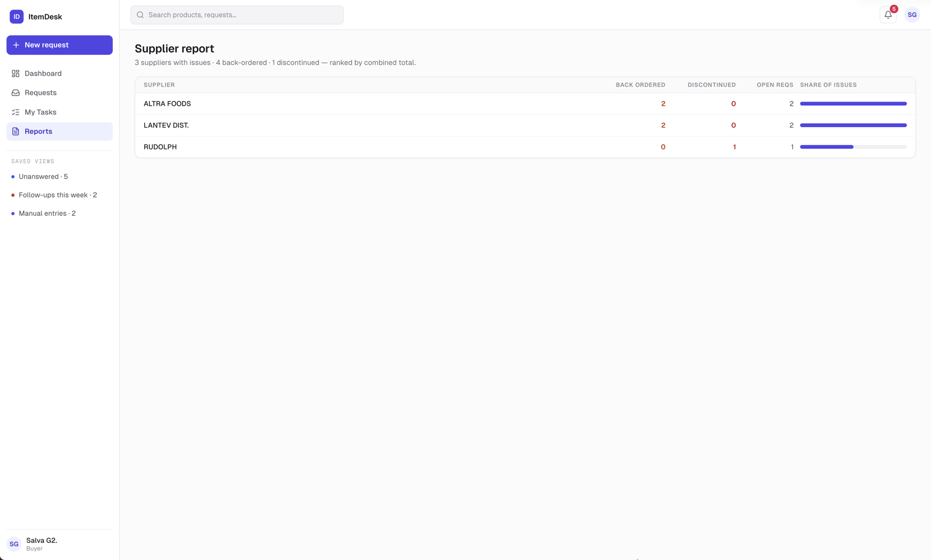Focus the Search products, requests field
931x560 pixels.
[237, 15]
